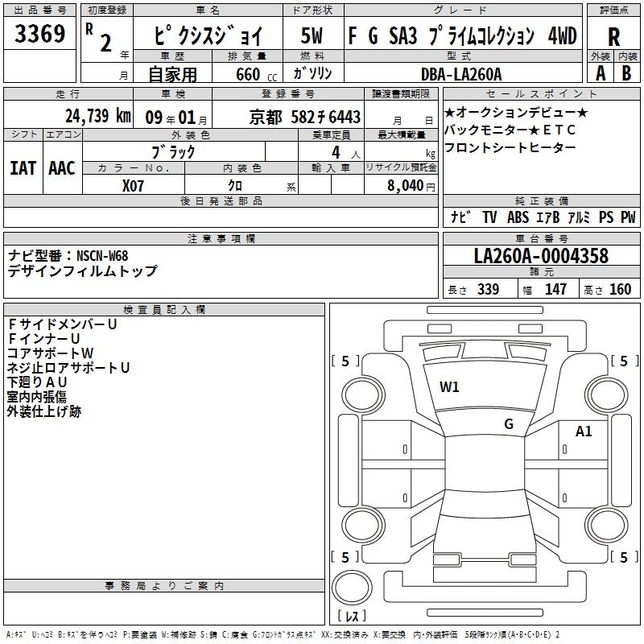644x644 pixels.
Task: Click the 純正装備 section header
Action: coord(541,200)
